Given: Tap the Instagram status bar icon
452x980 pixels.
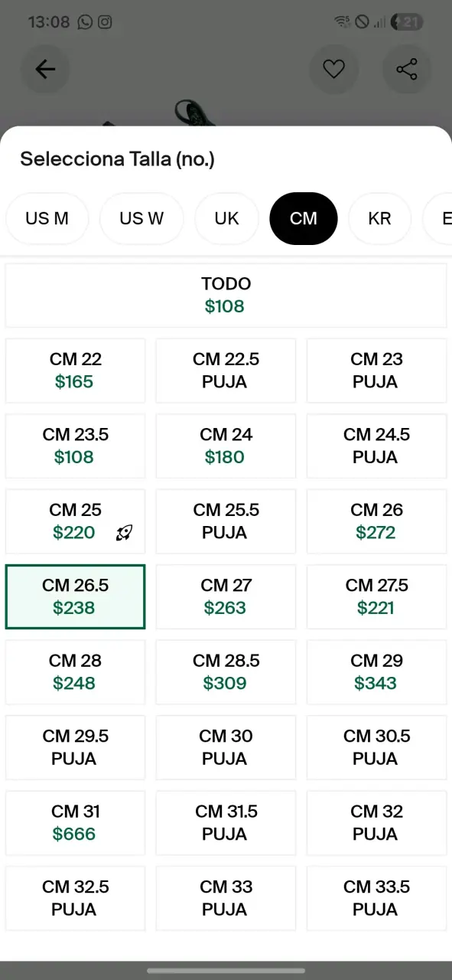Looking at the screenshot, I should click(x=105, y=22).
